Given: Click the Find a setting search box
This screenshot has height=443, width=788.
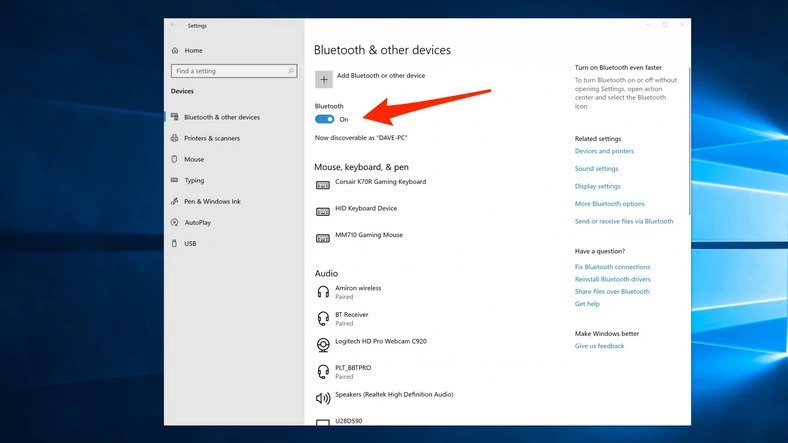Looking at the screenshot, I should coord(234,71).
